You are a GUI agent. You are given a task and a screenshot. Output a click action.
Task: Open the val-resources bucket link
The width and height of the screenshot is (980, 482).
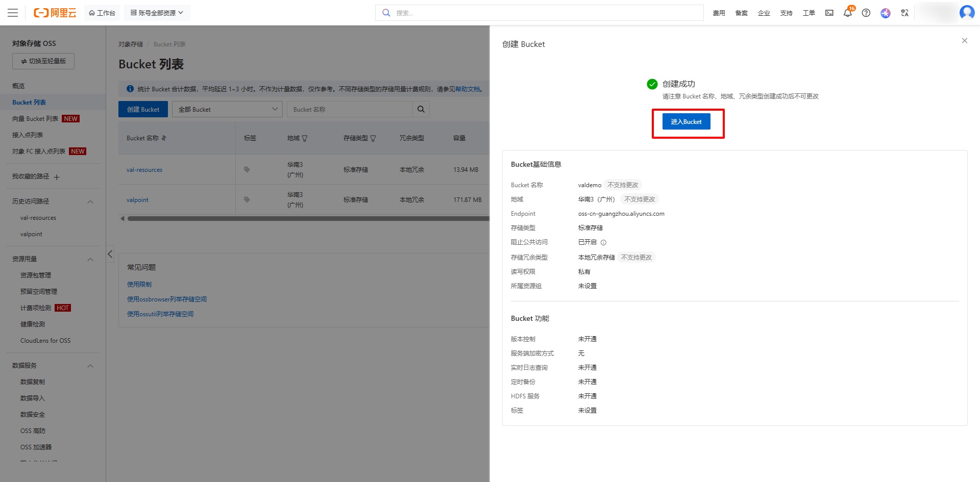click(144, 170)
